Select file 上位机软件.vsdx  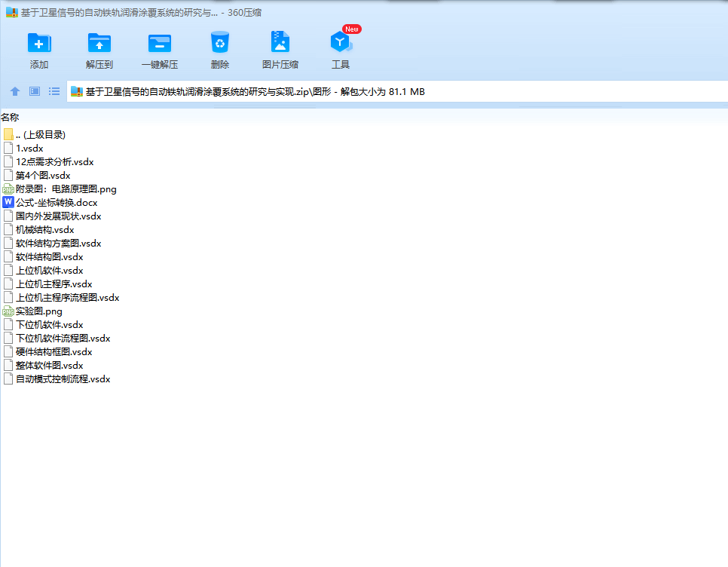(x=50, y=270)
